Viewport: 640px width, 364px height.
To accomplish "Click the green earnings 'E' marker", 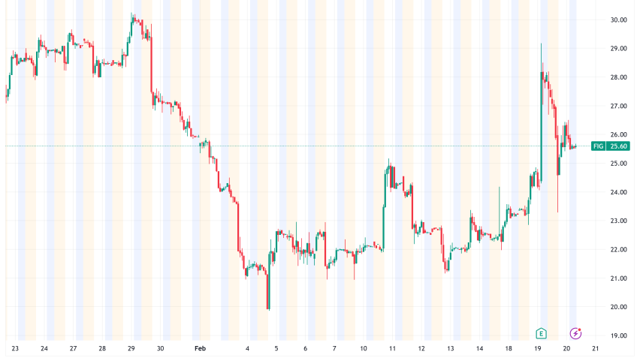I will (x=541, y=332).
